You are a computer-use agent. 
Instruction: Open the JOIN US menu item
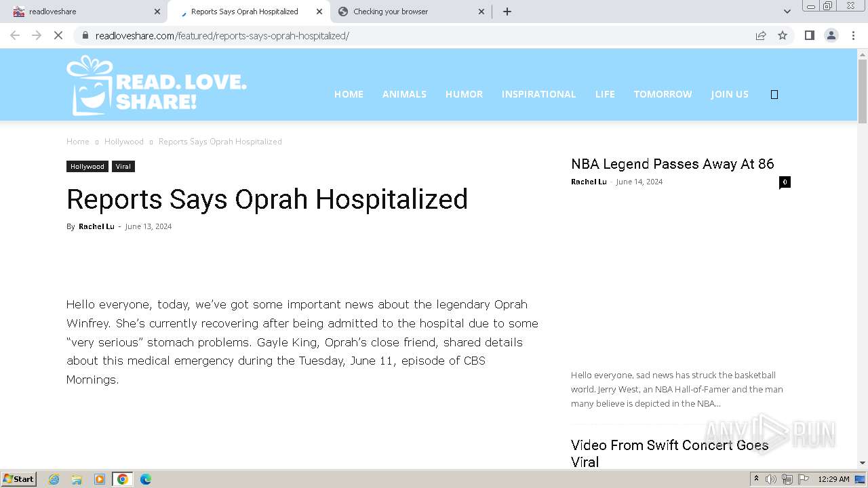click(730, 94)
